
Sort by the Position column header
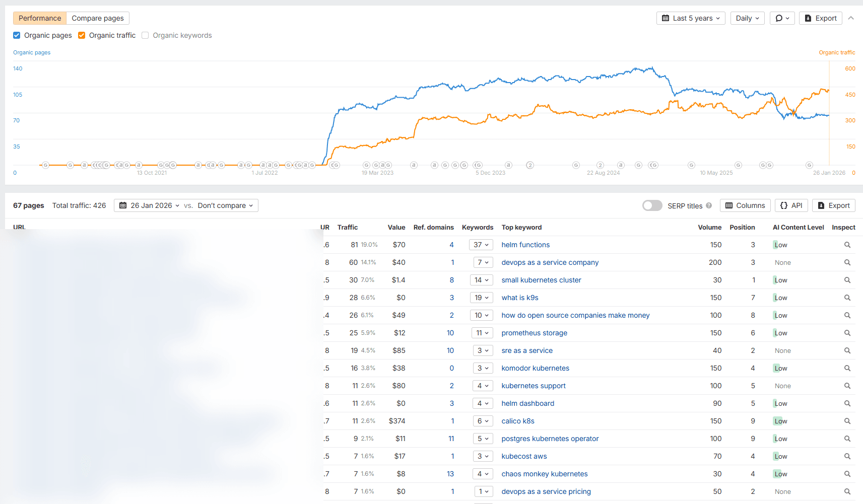742,228
